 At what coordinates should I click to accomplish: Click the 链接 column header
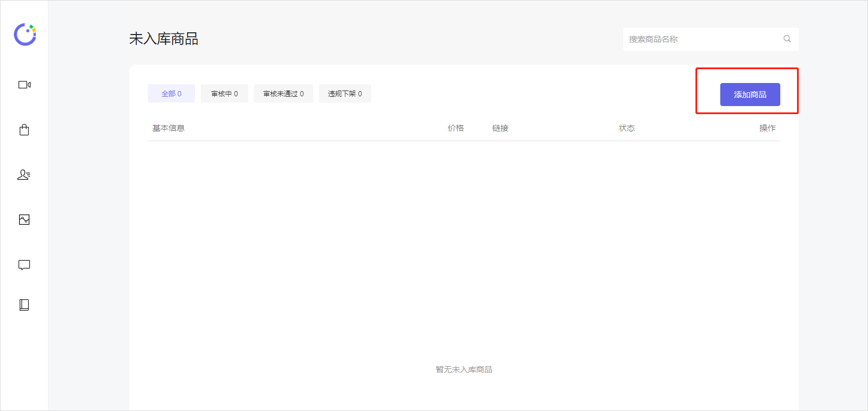[x=500, y=128]
